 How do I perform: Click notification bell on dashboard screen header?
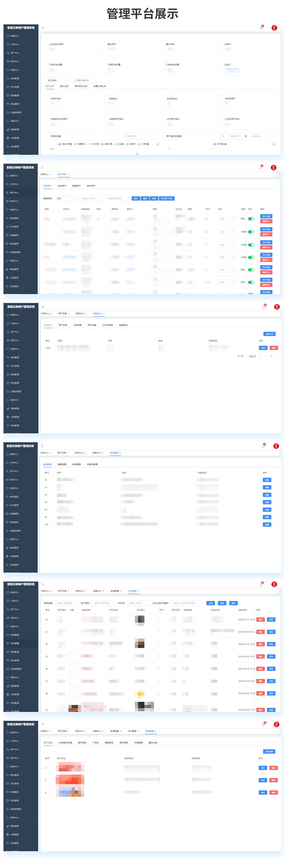(x=261, y=28)
